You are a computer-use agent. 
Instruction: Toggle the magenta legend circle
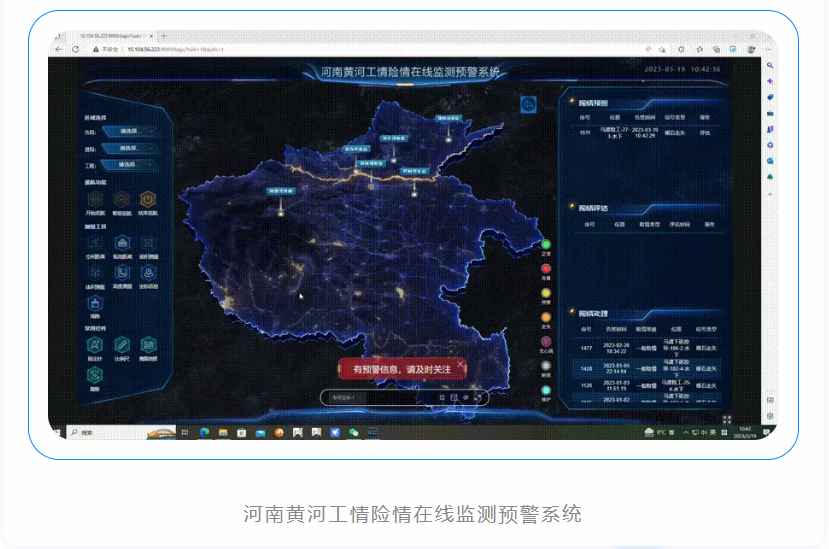[x=546, y=342]
